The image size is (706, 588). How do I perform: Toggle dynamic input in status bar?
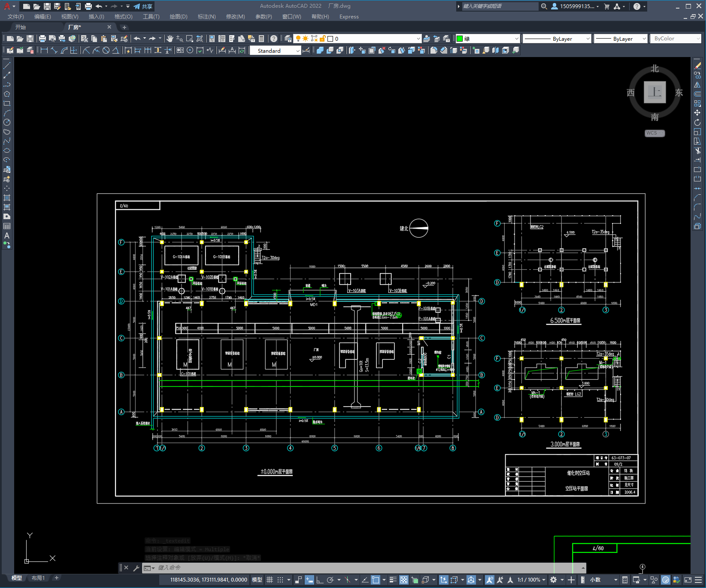(309, 580)
